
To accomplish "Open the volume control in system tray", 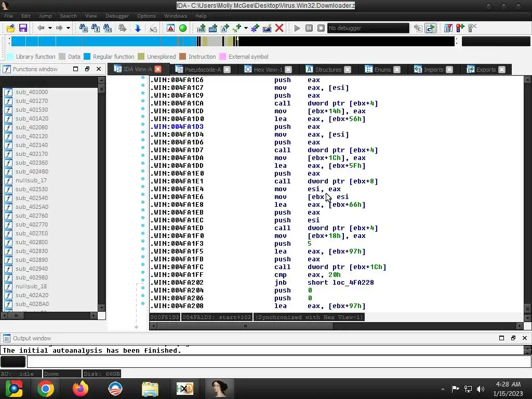I will point(481,389).
